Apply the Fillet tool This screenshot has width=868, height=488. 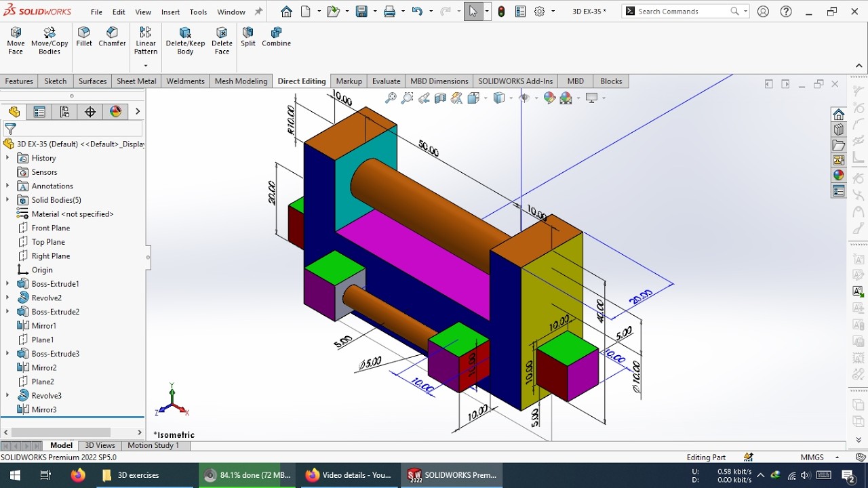point(84,37)
